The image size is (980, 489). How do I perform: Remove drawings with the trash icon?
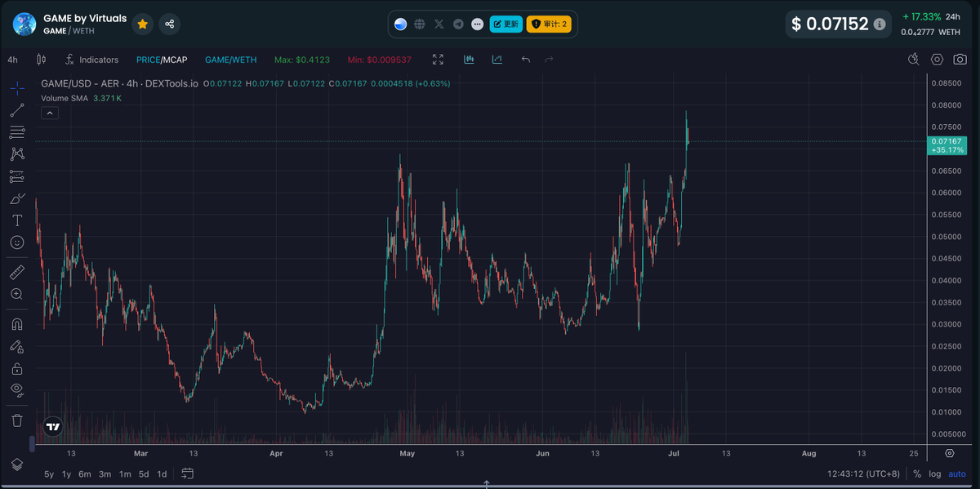(17, 420)
